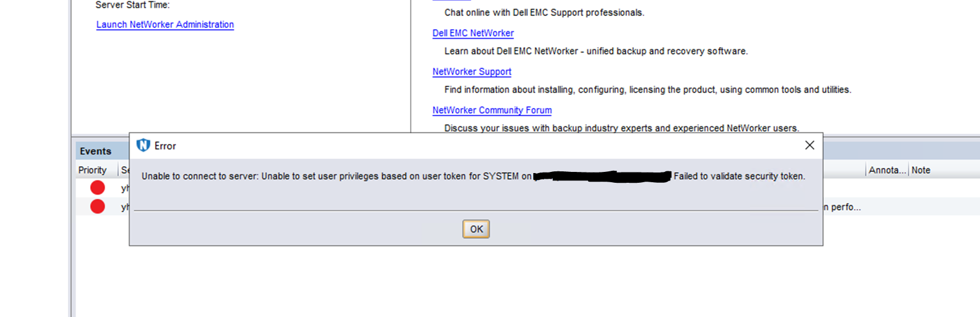Click the divider between Annota... and Note columns
980x317 pixels.
908,170
